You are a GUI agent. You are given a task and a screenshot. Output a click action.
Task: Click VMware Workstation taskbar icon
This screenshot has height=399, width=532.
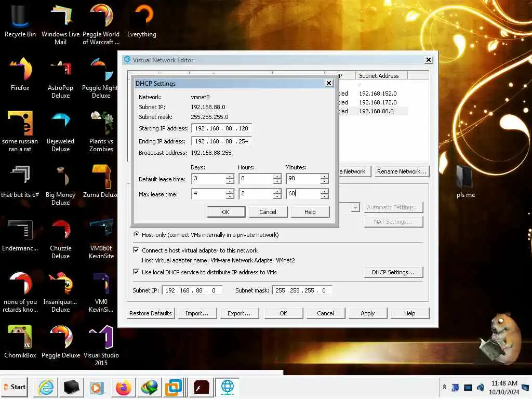coord(174,387)
